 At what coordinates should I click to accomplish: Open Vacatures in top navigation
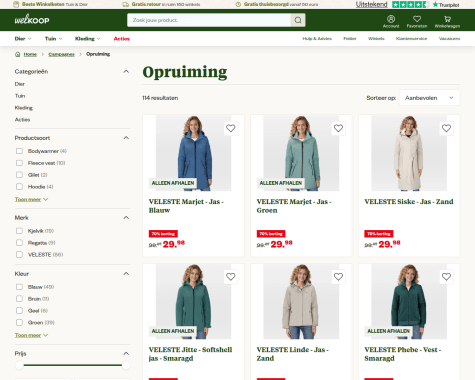[449, 39]
